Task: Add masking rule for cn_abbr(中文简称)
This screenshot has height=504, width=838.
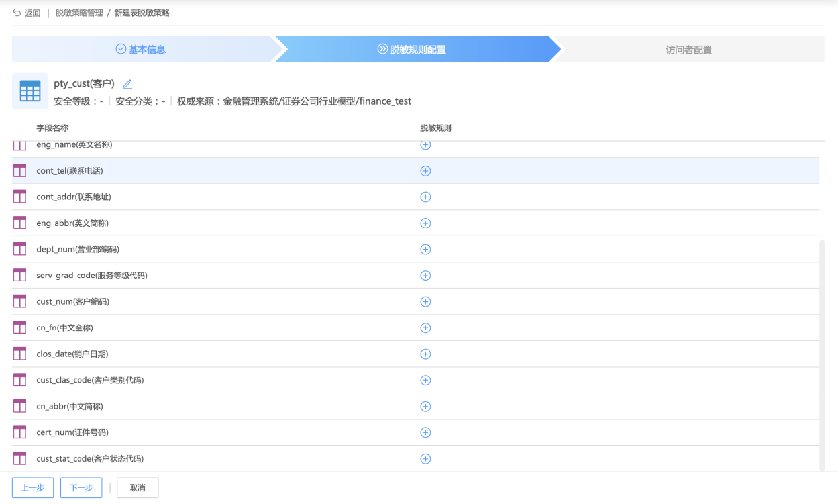Action: 425,406
